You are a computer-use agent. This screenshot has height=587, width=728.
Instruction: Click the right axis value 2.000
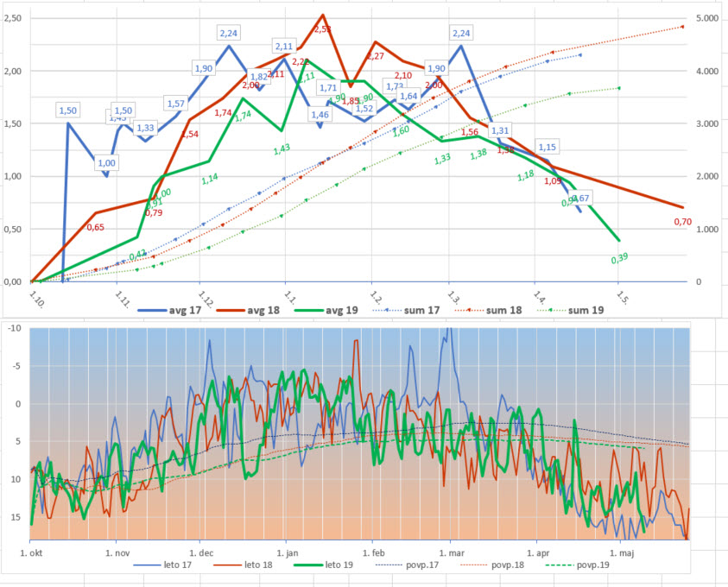tap(707, 176)
